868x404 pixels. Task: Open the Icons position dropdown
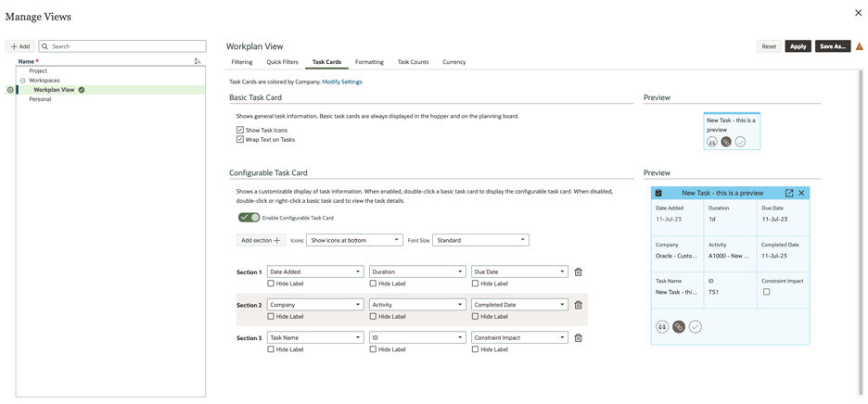pos(354,240)
